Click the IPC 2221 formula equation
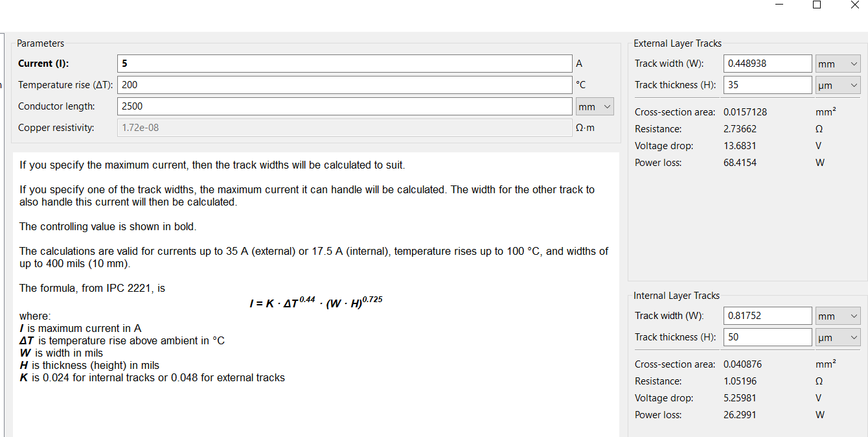The height and width of the screenshot is (437, 868). (x=315, y=303)
